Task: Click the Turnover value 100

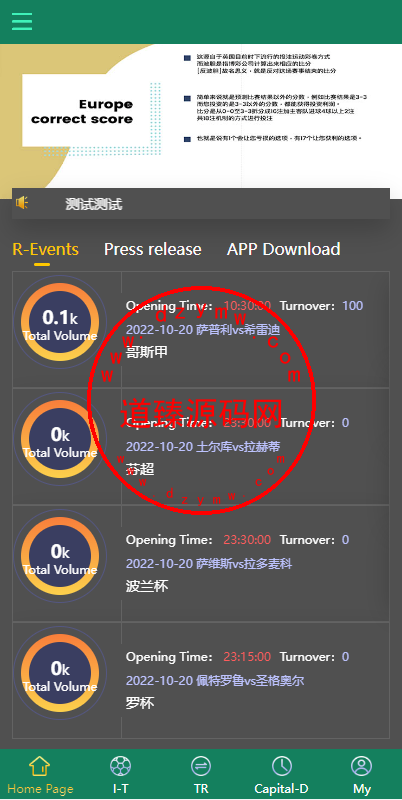Action: [353, 306]
